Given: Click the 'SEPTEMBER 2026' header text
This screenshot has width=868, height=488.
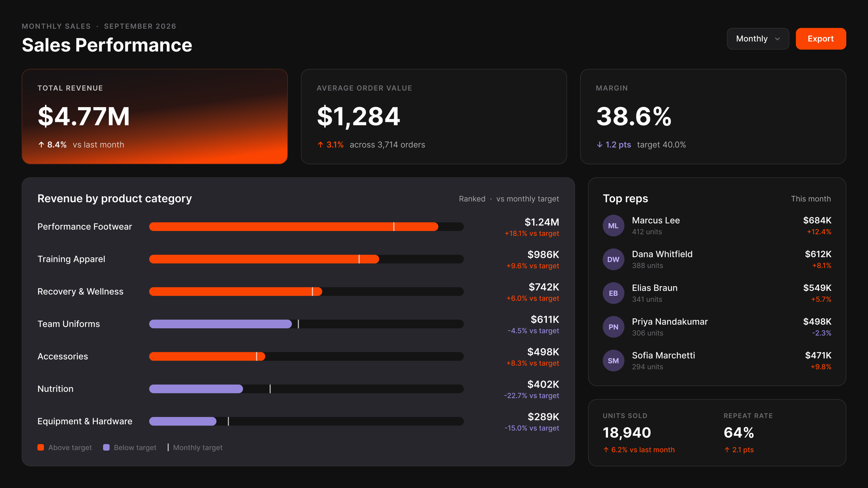Looking at the screenshot, I should (140, 26).
